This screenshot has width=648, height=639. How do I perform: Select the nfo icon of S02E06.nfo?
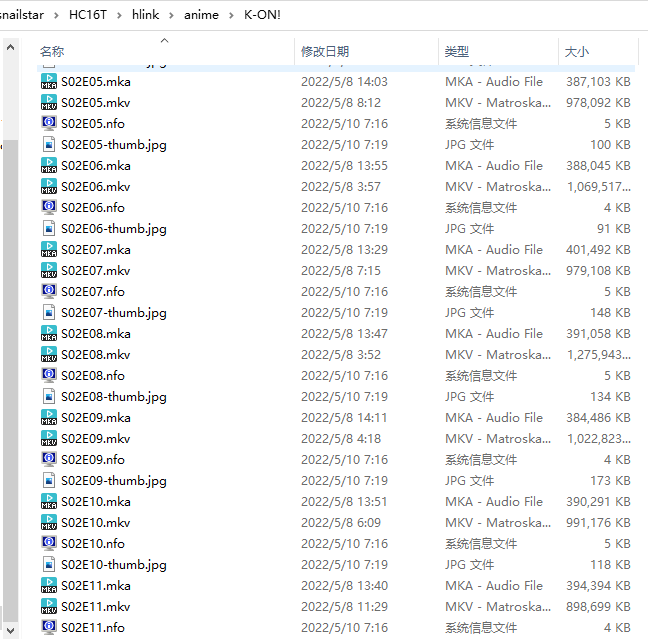tap(49, 207)
